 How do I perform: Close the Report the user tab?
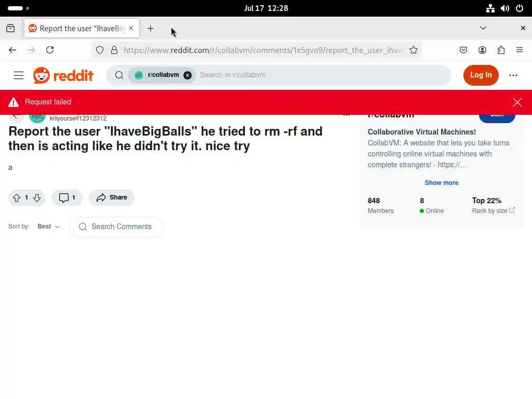[x=131, y=28]
